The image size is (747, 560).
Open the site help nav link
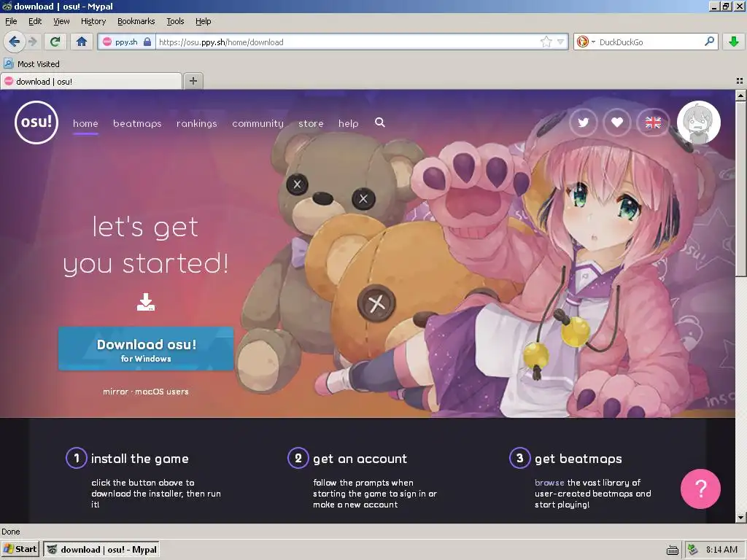click(348, 123)
